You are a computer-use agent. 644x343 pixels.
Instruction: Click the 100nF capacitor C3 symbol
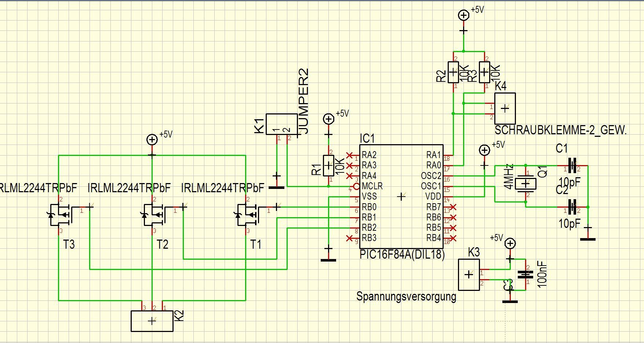tap(525, 274)
